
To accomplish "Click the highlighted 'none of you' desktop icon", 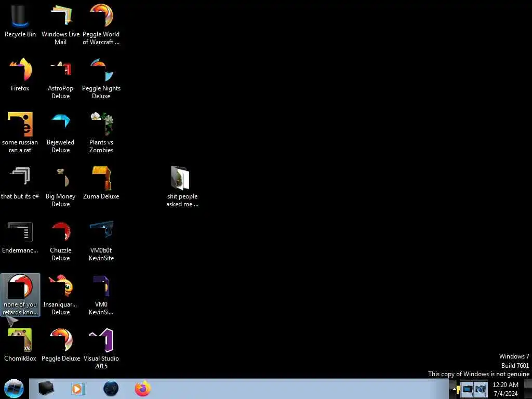I will [x=20, y=295].
